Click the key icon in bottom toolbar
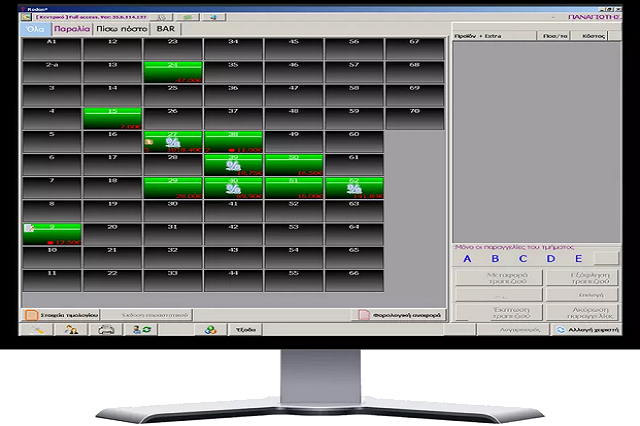 [x=37, y=329]
